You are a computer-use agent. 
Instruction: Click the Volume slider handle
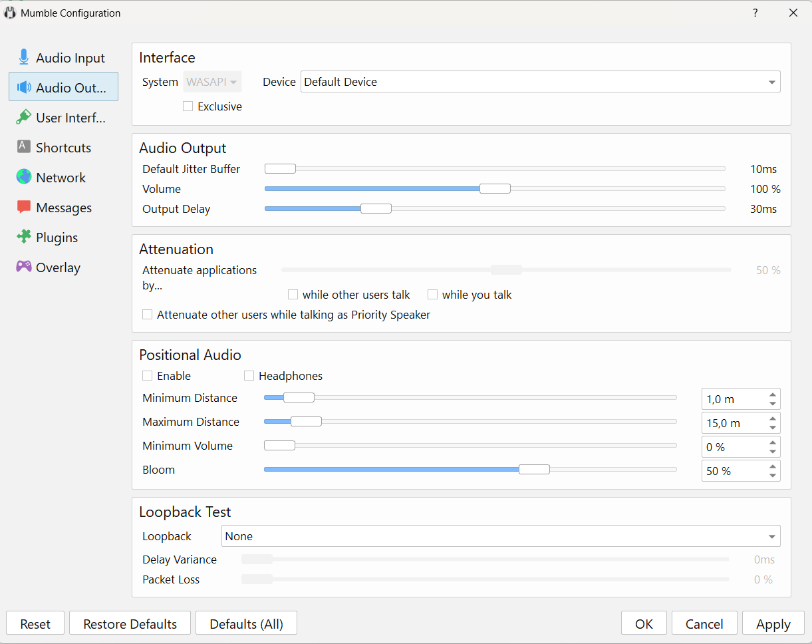495,189
